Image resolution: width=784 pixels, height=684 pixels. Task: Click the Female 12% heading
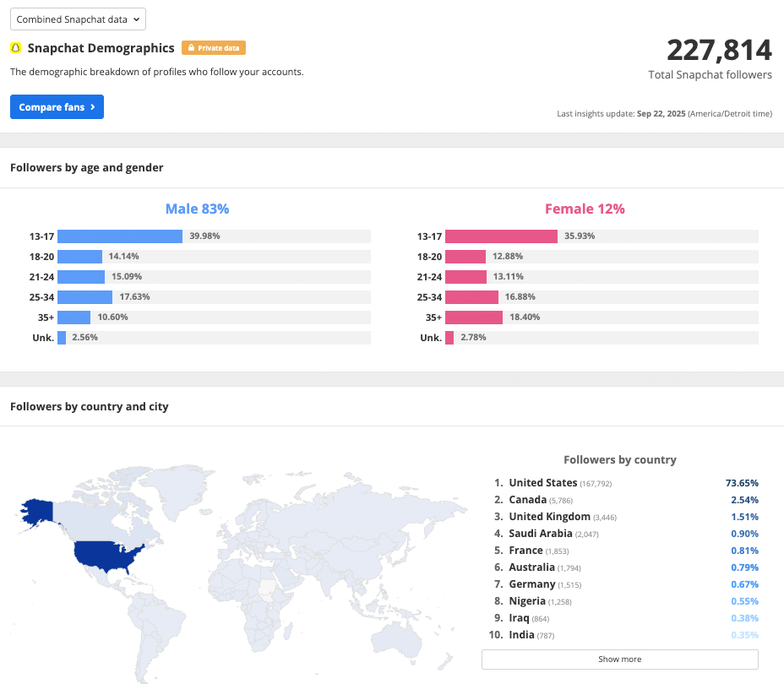(585, 209)
